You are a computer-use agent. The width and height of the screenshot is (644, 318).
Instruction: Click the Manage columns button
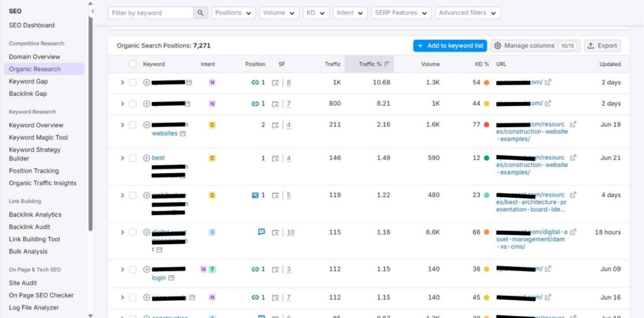[535, 46]
